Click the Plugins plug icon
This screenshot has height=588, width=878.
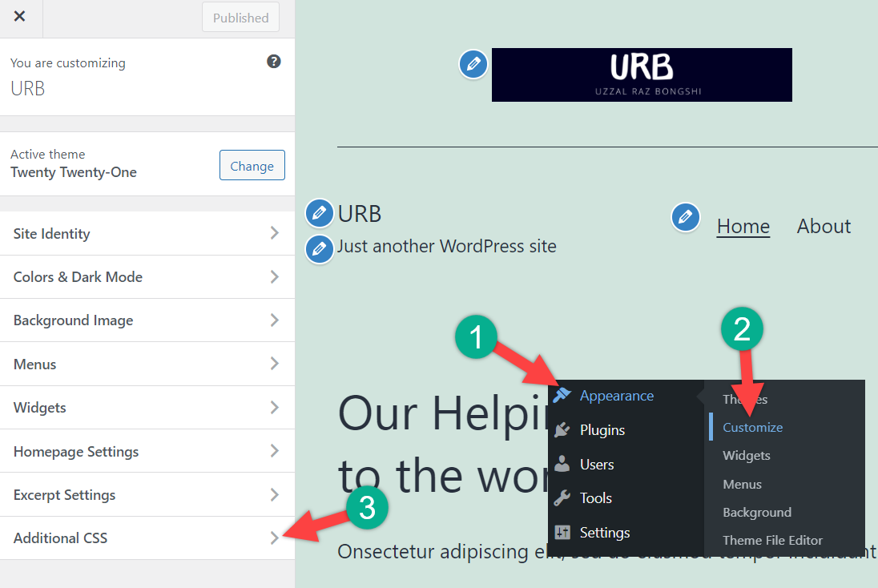(562, 430)
